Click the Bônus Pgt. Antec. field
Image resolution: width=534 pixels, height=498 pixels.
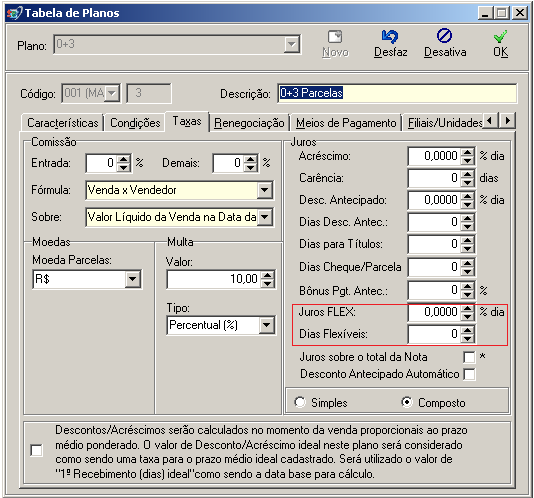(x=435, y=291)
